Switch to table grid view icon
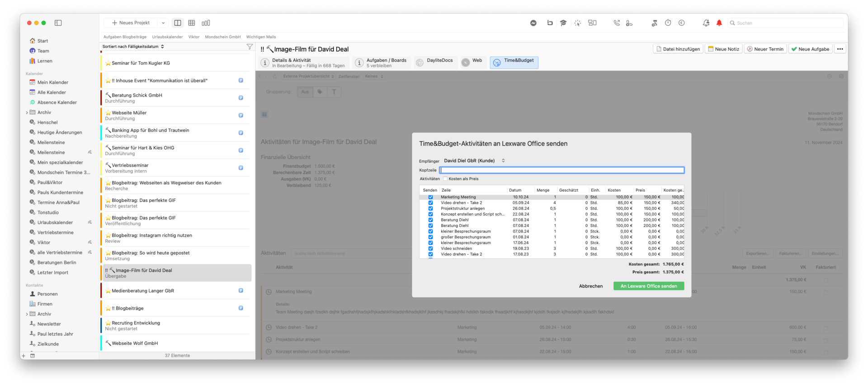The width and height of the screenshot is (868, 386). [x=192, y=23]
